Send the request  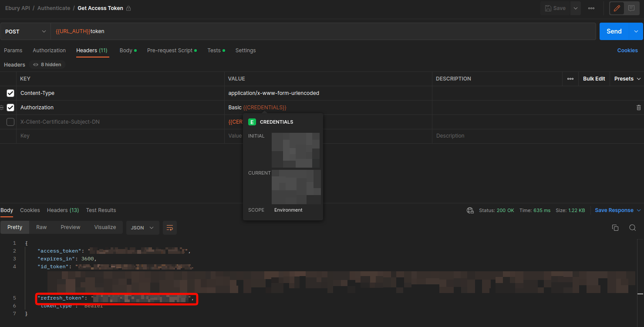614,31
